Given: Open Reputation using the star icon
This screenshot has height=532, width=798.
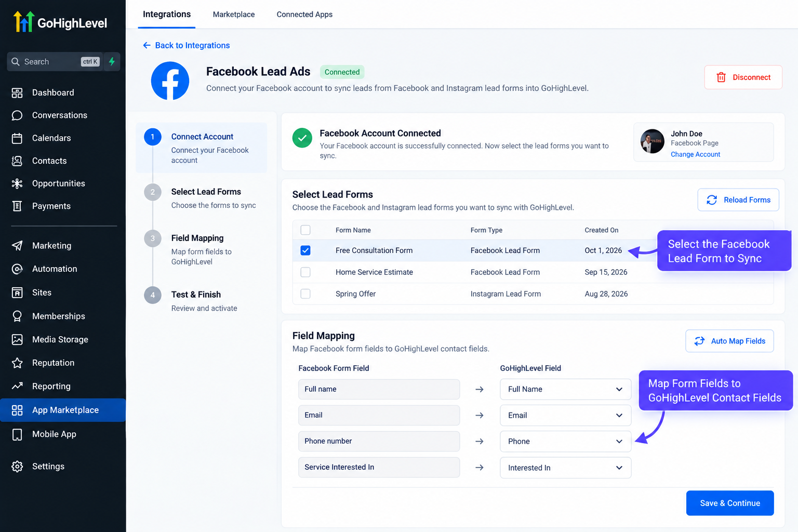Looking at the screenshot, I should (x=17, y=363).
